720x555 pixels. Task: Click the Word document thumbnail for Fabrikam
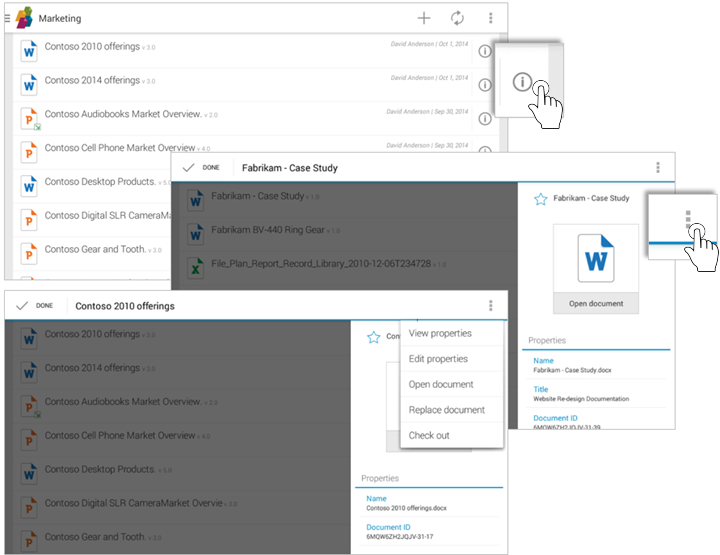tap(596, 259)
